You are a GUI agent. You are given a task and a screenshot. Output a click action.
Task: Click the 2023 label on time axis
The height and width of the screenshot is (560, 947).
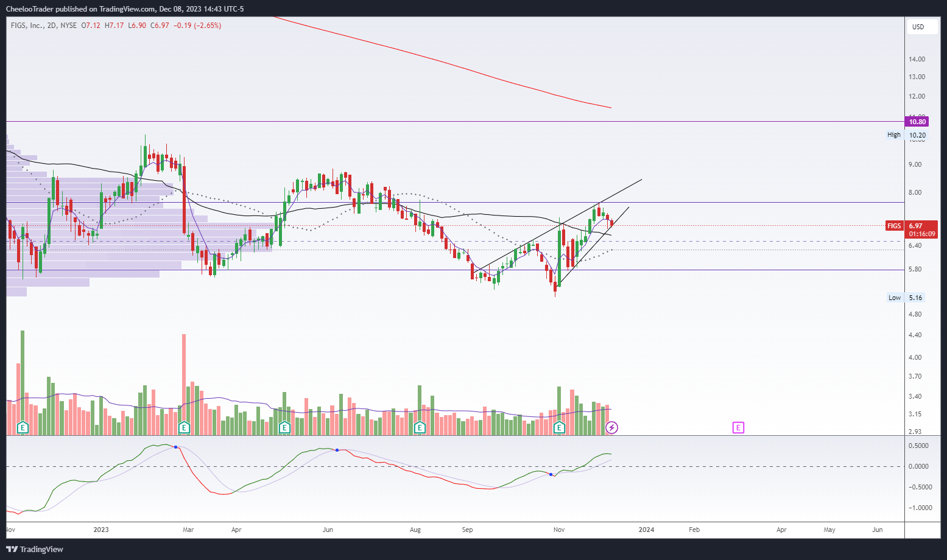coord(101,530)
